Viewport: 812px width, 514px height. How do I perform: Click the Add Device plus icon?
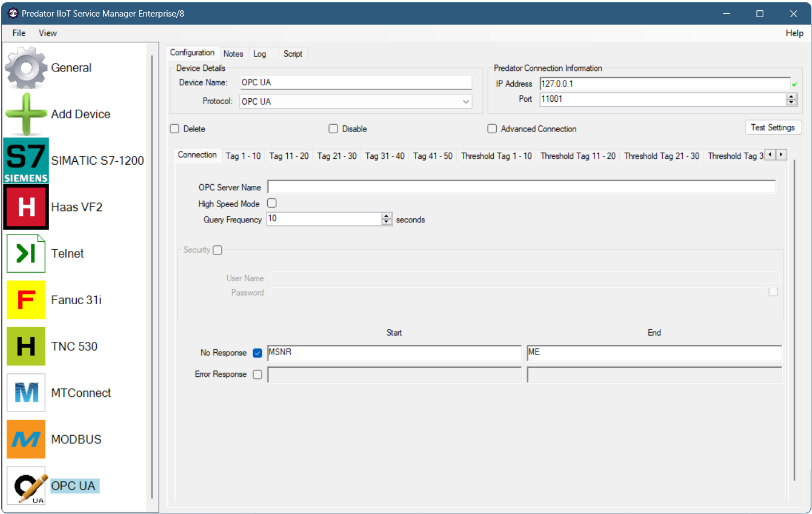26,114
